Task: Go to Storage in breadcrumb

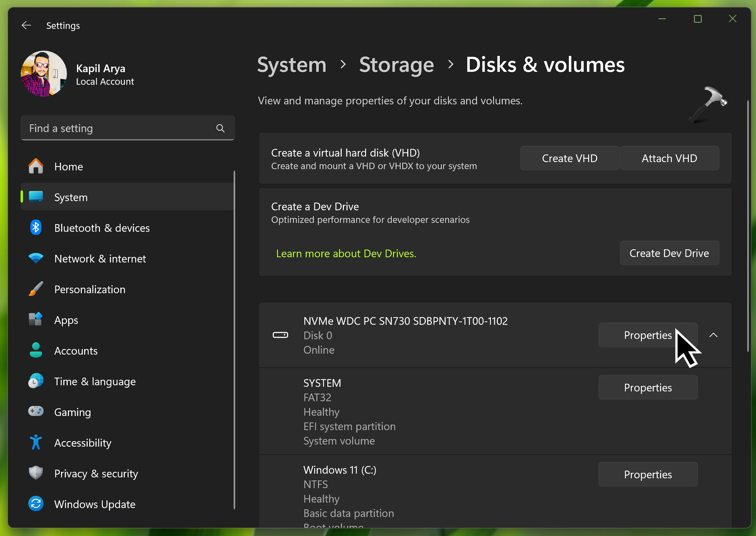Action: tap(396, 65)
